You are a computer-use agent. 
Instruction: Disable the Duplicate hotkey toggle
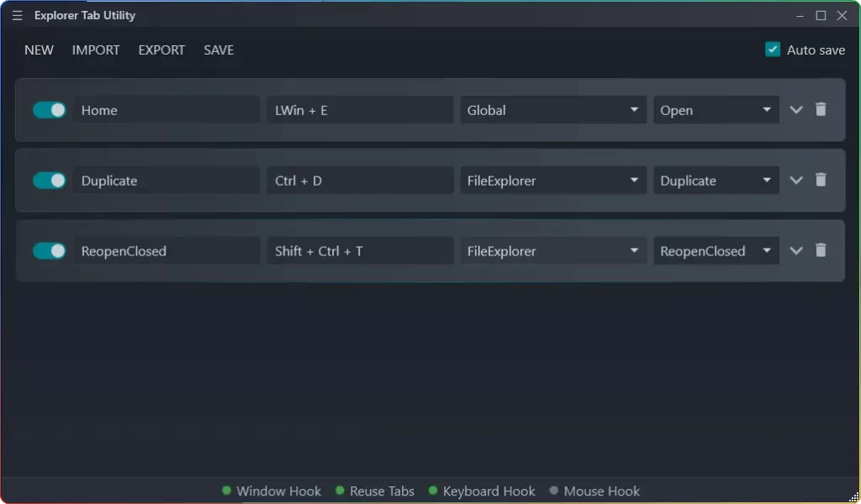pos(50,181)
